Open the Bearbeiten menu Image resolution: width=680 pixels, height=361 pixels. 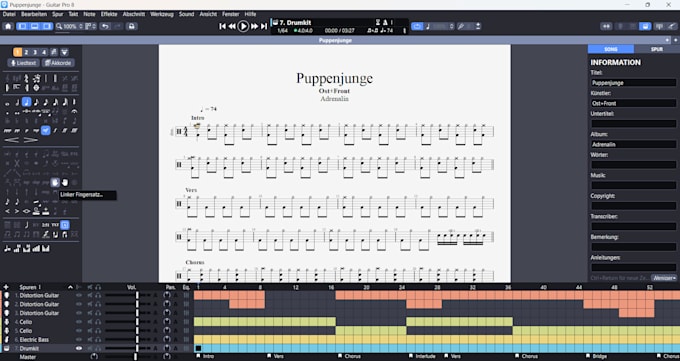click(x=34, y=14)
